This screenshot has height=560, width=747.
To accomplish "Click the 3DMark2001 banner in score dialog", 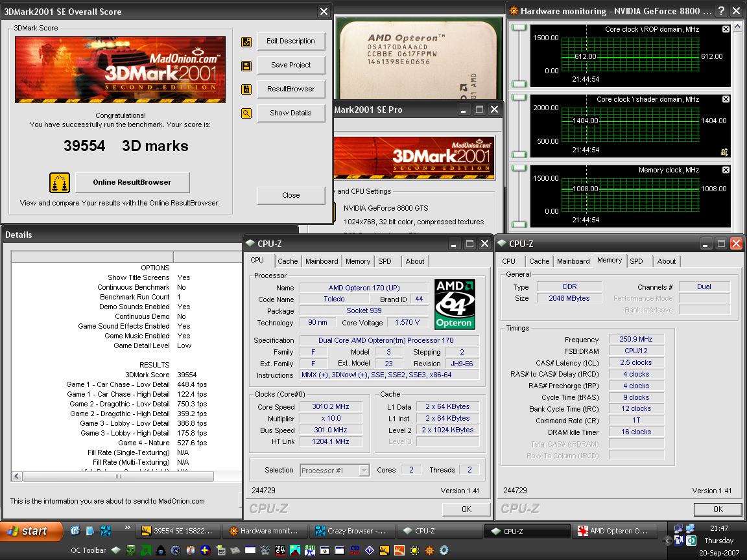I will coord(120,69).
